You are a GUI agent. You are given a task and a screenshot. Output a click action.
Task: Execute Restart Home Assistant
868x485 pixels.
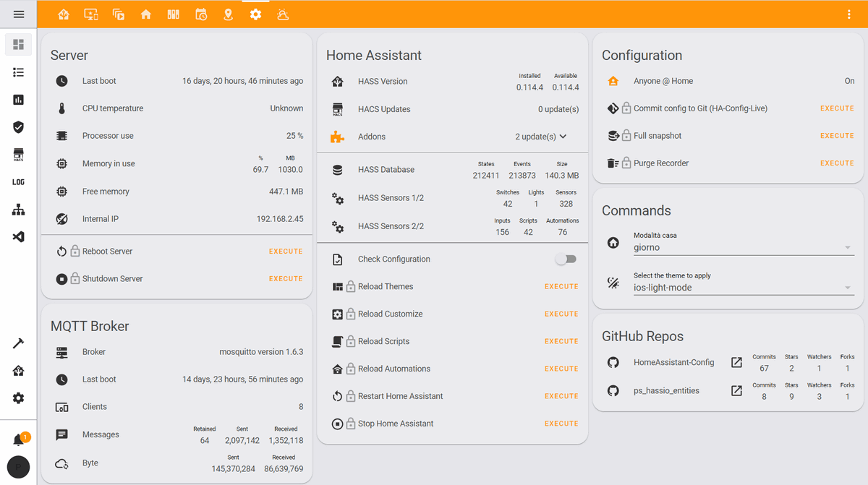coord(561,396)
